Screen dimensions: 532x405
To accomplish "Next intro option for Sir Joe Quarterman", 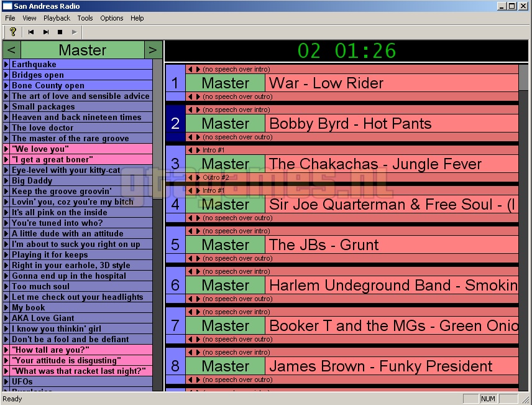I will pyautogui.click(x=198, y=190).
